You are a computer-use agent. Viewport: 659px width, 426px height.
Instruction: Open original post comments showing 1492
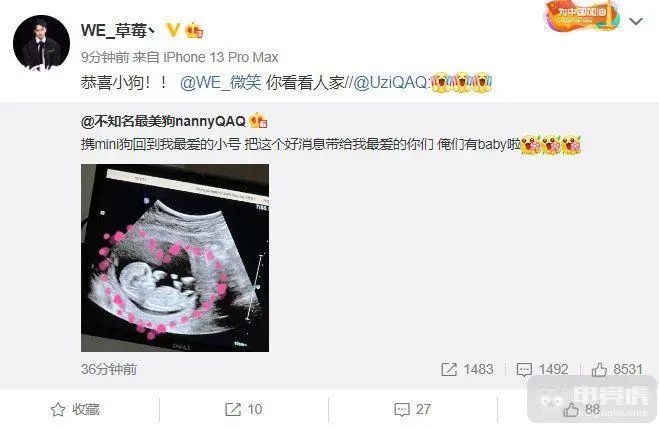[542, 369]
